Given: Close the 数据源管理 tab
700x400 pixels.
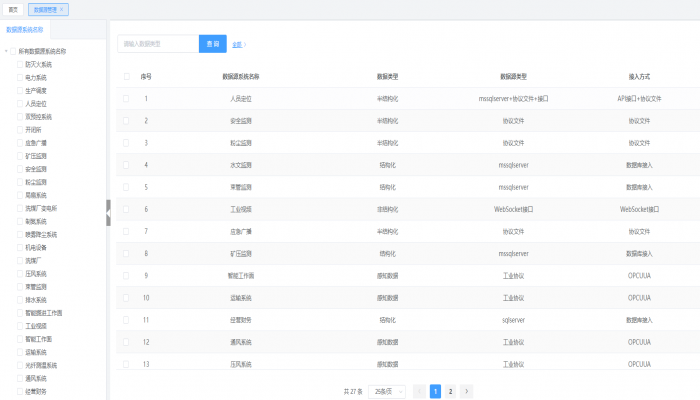Looking at the screenshot, I should point(62,9).
